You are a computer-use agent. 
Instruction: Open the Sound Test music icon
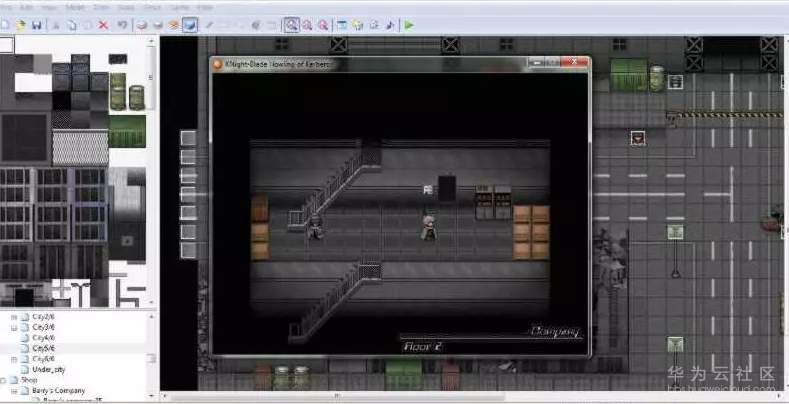tap(390, 25)
